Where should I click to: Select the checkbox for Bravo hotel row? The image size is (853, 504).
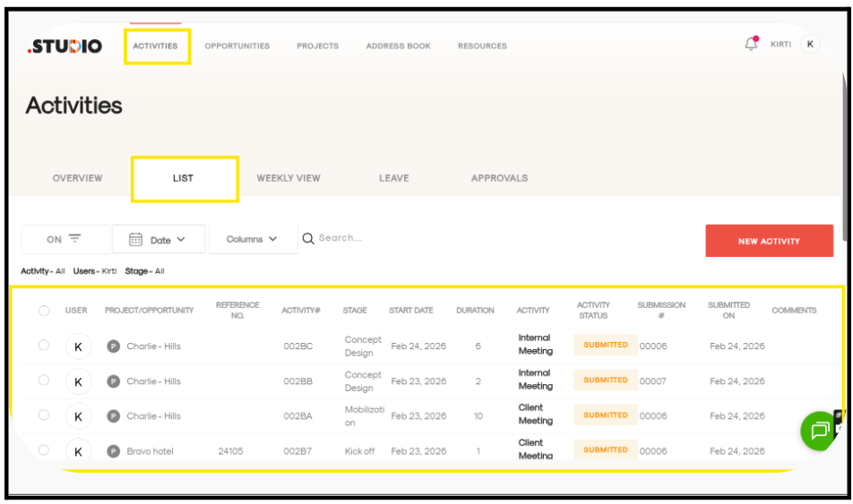click(x=44, y=450)
